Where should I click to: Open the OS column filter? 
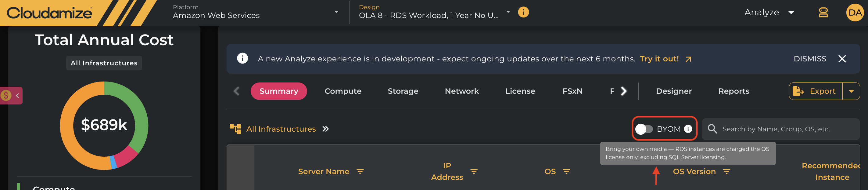566,171
